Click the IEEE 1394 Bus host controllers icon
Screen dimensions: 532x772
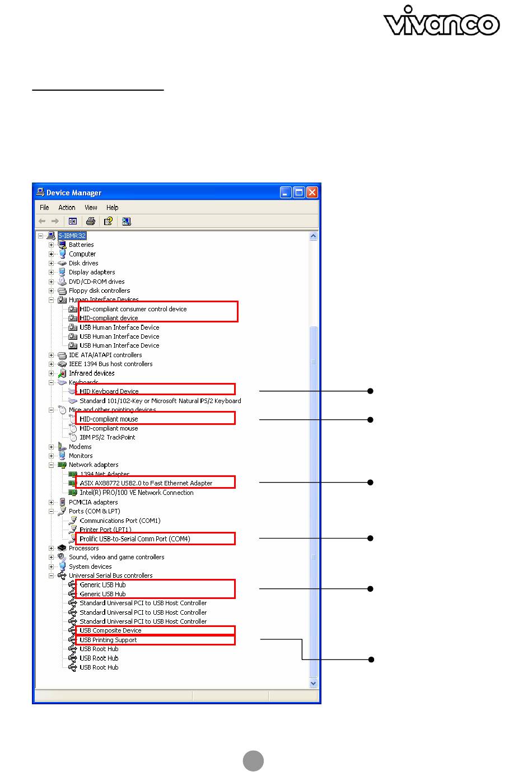point(62,364)
